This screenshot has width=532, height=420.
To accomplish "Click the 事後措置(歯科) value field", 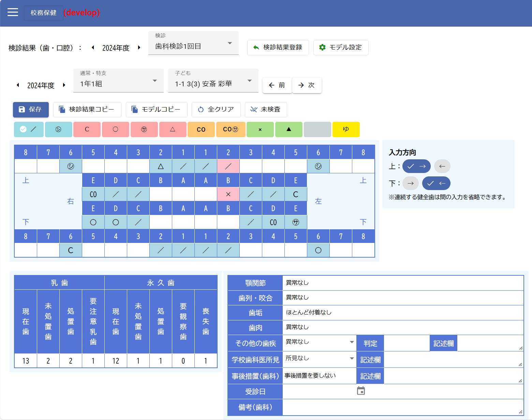I will (320, 376).
